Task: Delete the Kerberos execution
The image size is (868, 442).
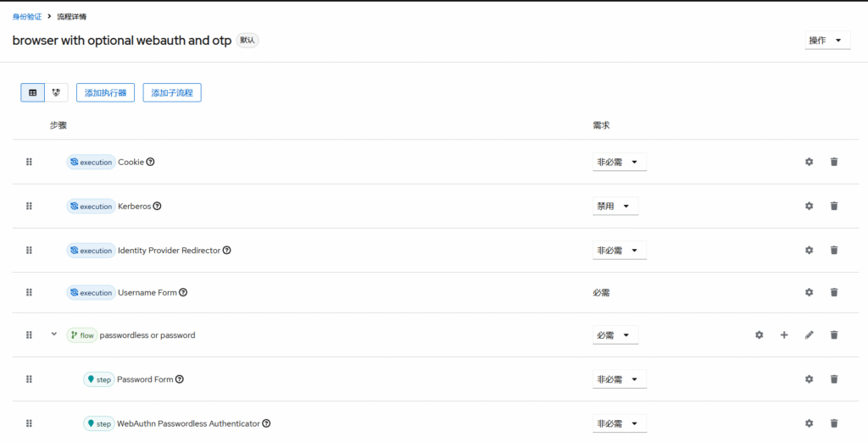Action: [834, 206]
